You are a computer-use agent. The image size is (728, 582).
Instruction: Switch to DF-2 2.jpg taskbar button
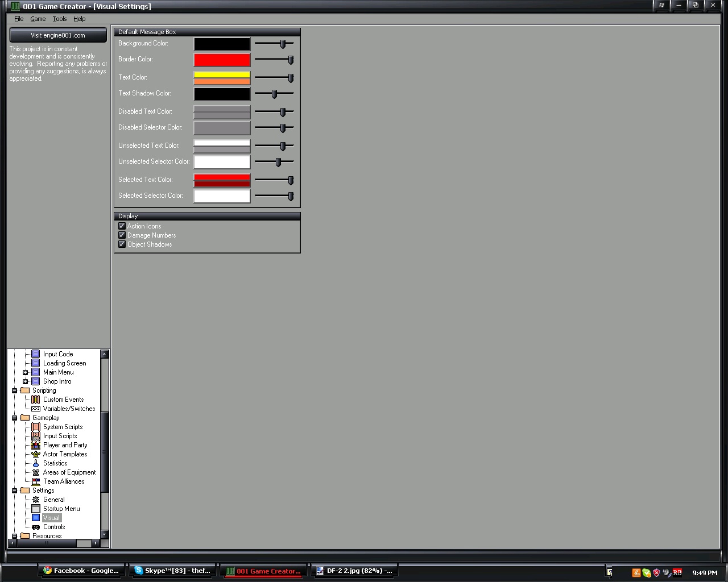click(355, 571)
